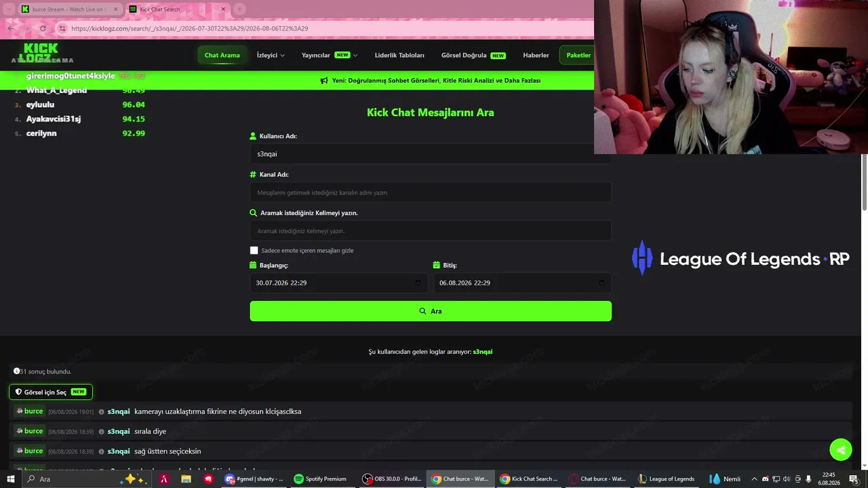Click the microphone icon in system tray
The height and width of the screenshot is (488, 868).
[x=808, y=479]
